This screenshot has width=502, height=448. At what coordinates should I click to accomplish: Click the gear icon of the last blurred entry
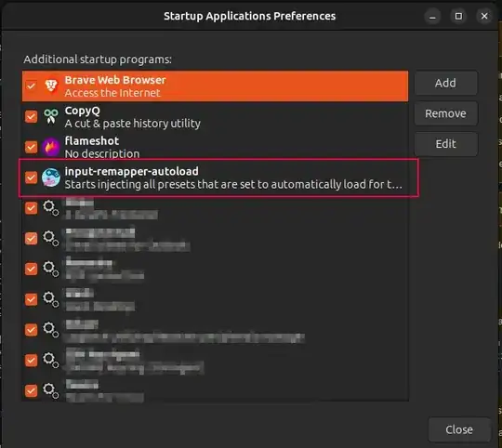pyautogui.click(x=51, y=390)
